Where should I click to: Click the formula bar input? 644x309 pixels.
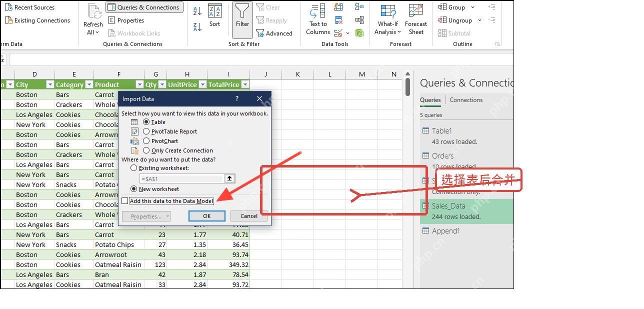coord(261,59)
